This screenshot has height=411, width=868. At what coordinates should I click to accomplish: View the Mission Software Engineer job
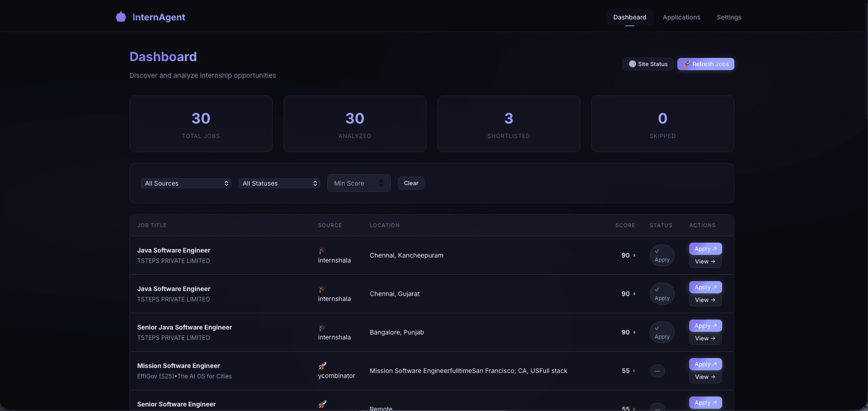tap(705, 377)
